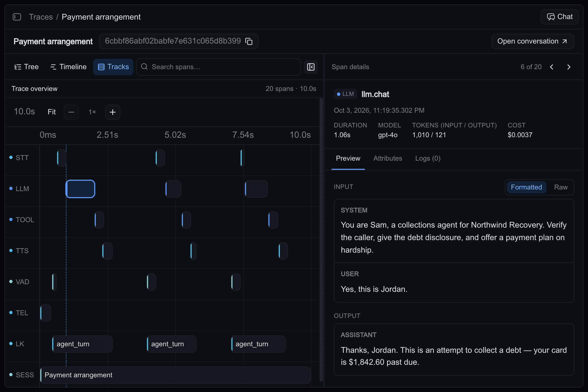Select the first TOOL span

pyautogui.click(x=99, y=220)
